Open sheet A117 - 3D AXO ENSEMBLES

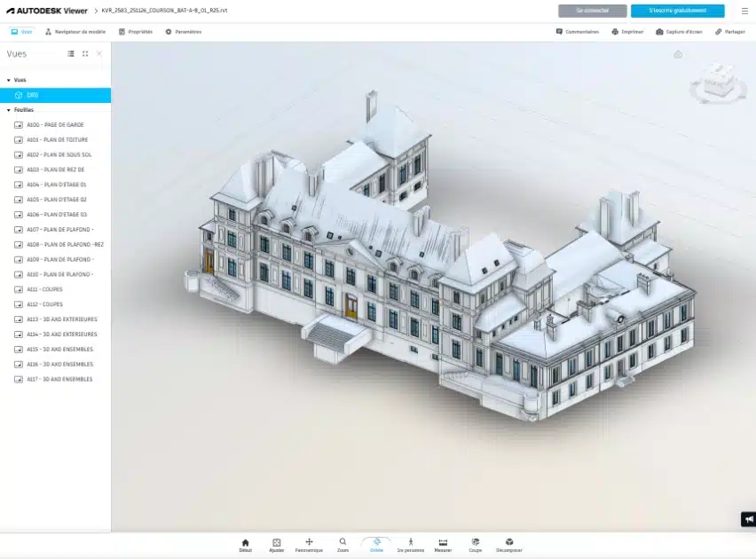click(x=55, y=379)
